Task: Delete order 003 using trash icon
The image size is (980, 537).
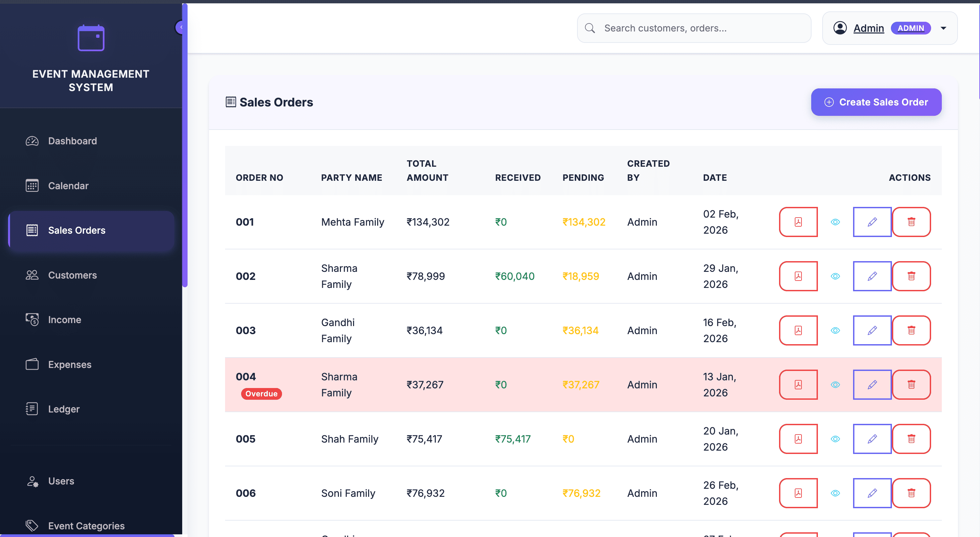Action: point(911,330)
